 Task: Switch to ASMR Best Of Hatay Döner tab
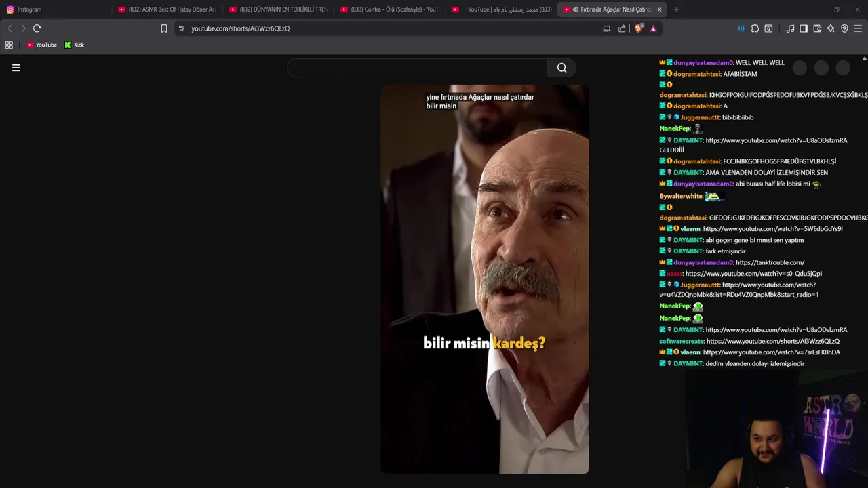click(167, 9)
